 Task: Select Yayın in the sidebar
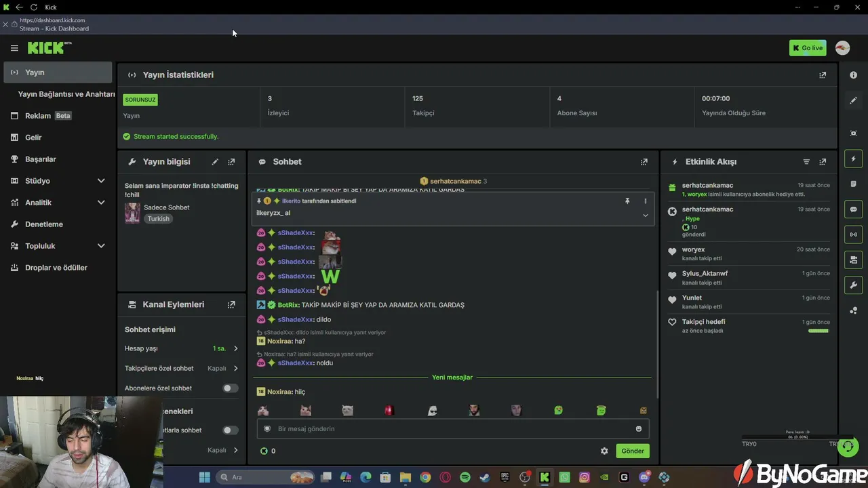pos(58,73)
